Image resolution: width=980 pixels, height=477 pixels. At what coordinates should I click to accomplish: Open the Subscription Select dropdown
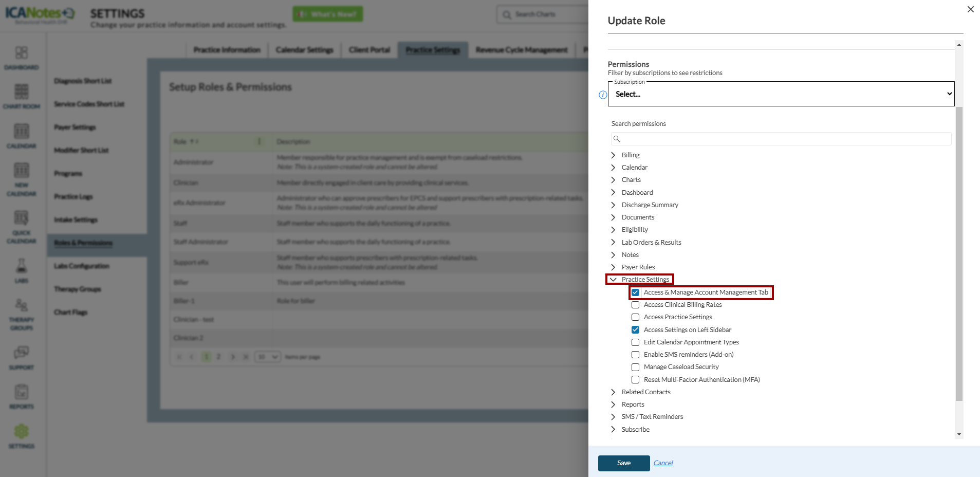pyautogui.click(x=781, y=94)
